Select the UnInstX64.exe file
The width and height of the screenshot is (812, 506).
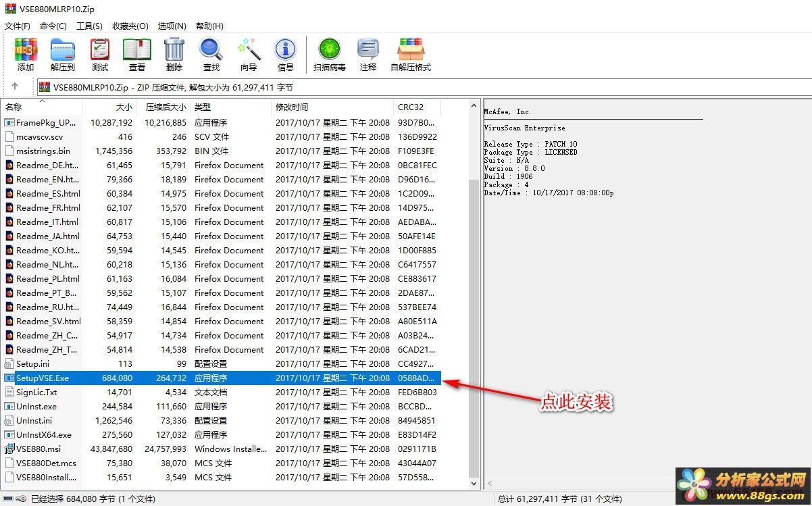pyautogui.click(x=44, y=434)
